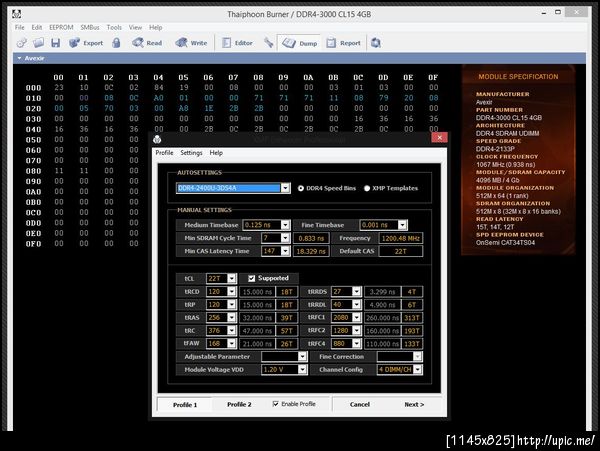This screenshot has width=600, height=451.
Task: Select the XMP Templates radio button
Action: (x=367, y=188)
